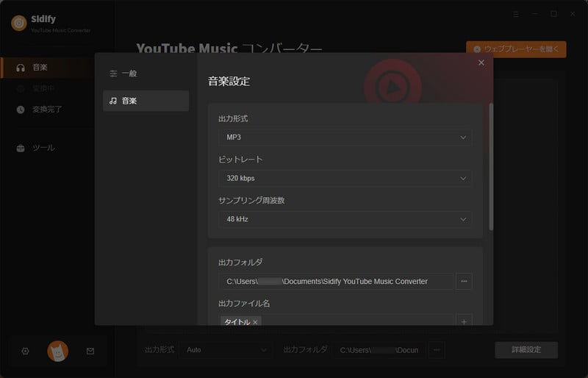Open 音楽 in the main sidebar
This screenshot has height=378, width=588.
(47, 68)
